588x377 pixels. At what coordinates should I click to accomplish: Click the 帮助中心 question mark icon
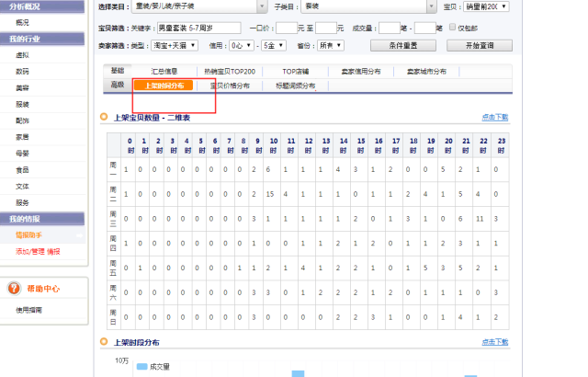(14, 289)
